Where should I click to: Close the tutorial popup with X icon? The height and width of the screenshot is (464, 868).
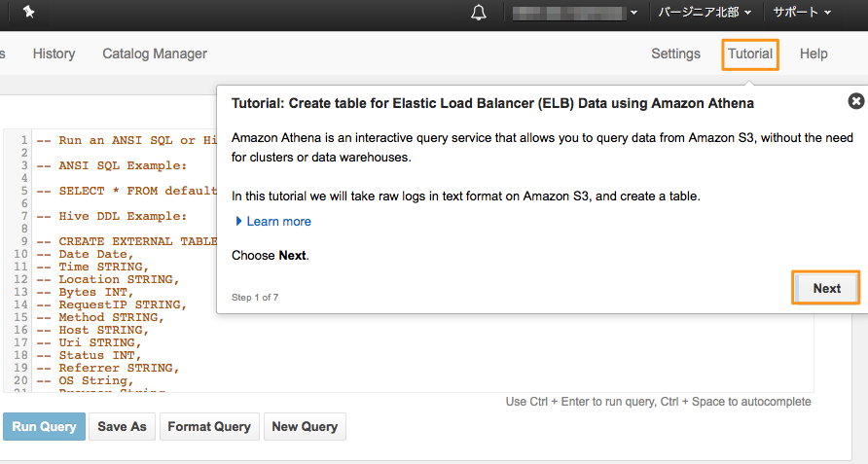click(855, 101)
